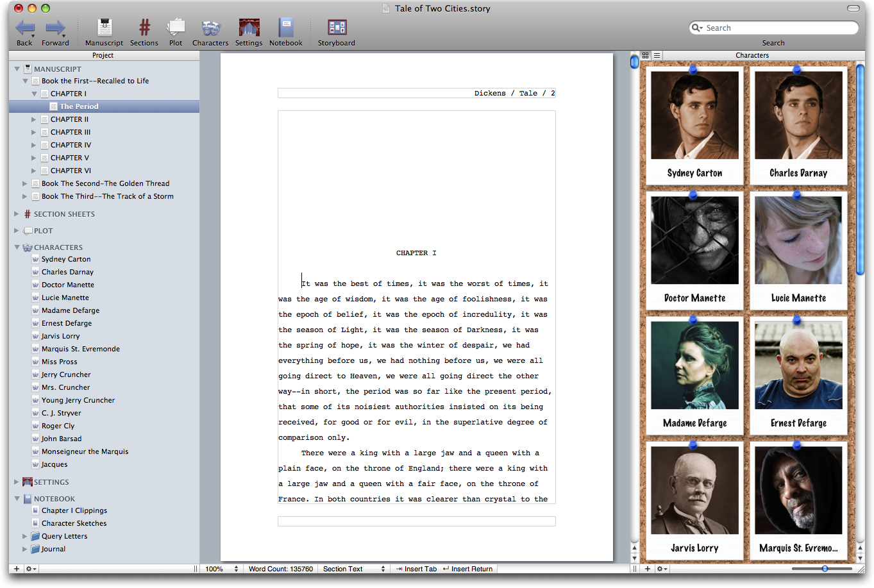This screenshot has width=874, height=588.
Task: Click the Lucie Manette character card
Action: [x=798, y=250]
